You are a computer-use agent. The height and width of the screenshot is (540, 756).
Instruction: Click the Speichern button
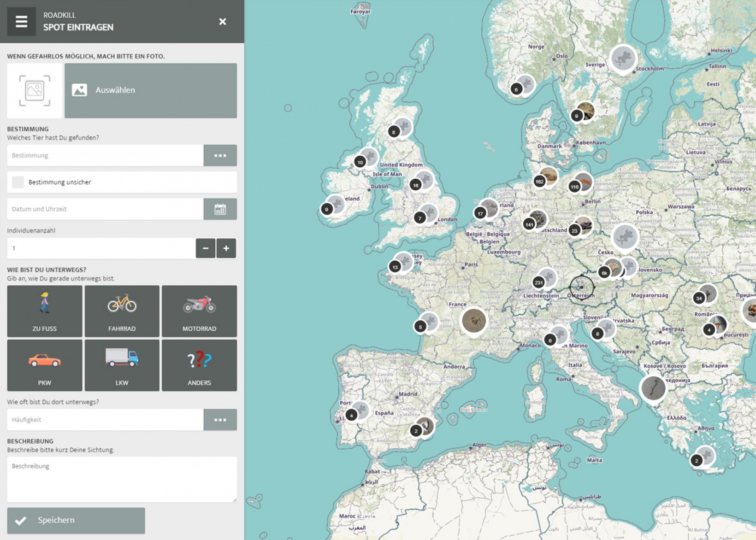(x=76, y=520)
